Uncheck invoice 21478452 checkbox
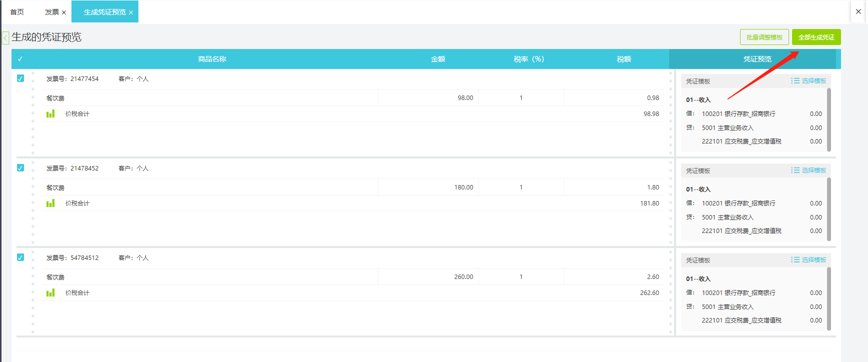The image size is (868, 362). pos(20,168)
